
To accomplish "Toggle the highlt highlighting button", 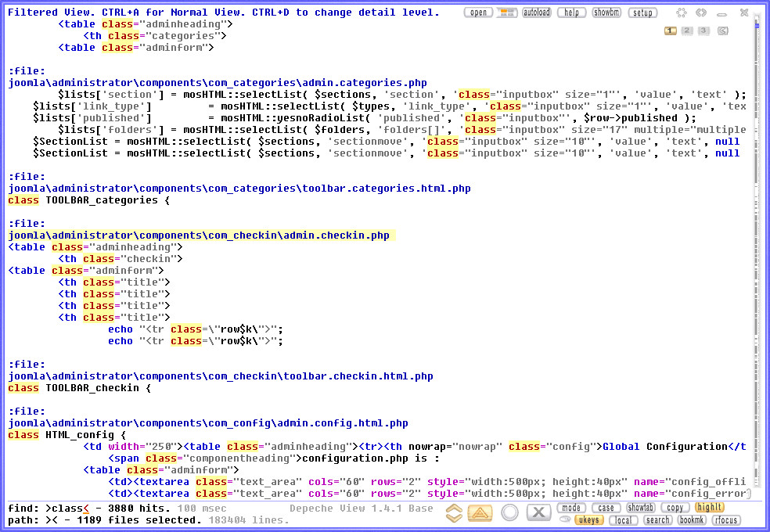I will [710, 508].
